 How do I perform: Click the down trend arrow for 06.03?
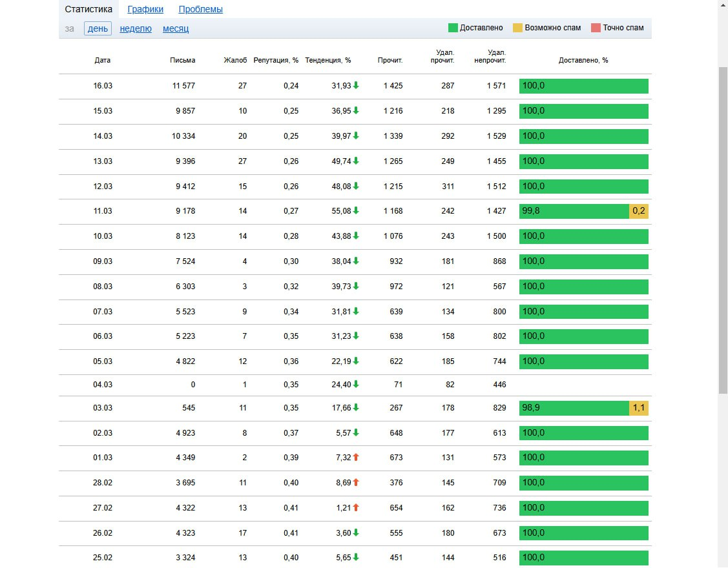point(356,336)
